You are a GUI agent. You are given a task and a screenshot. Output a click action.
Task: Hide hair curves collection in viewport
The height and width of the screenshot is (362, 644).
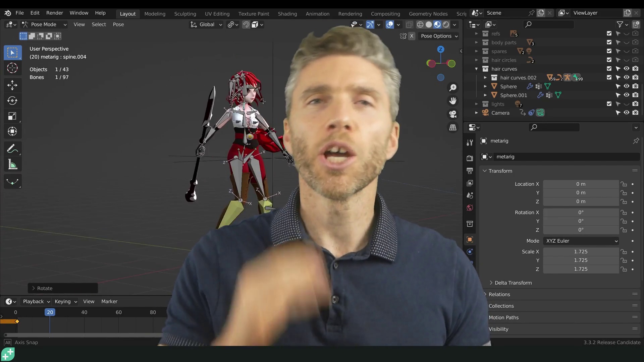(626, 69)
